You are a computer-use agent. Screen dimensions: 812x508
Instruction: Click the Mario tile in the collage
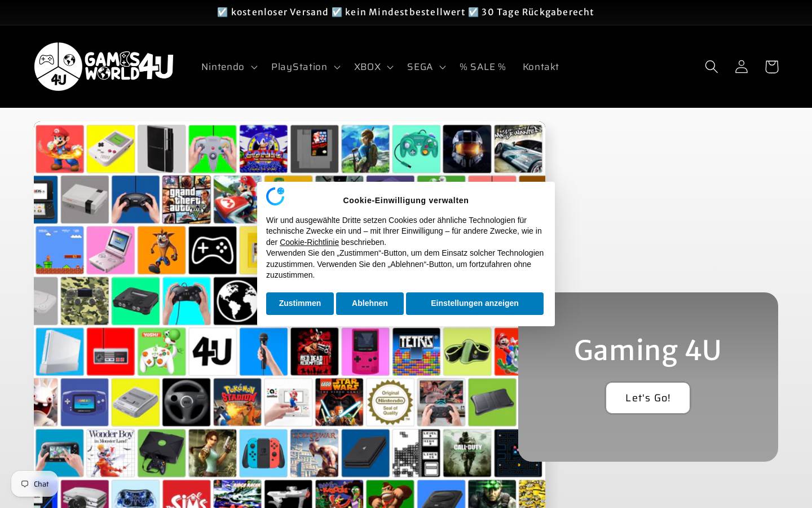pos(60,149)
